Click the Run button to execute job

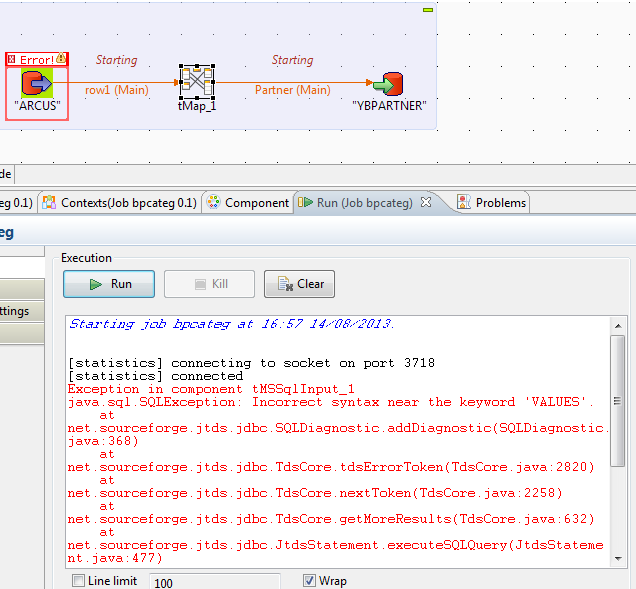pyautogui.click(x=109, y=284)
